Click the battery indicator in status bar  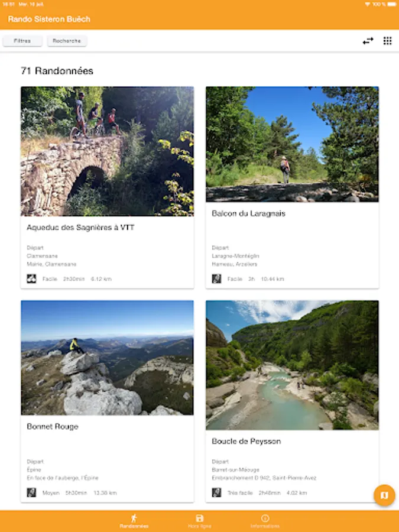click(392, 4)
